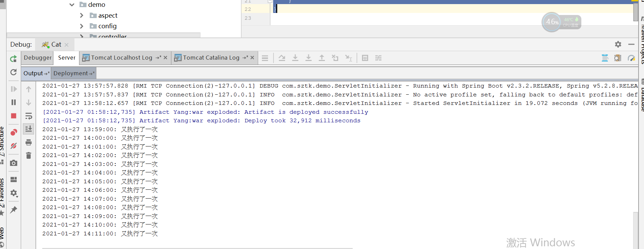Viewport: 644px width, 249px height.
Task: Click the Step Over icon
Action: (282, 58)
